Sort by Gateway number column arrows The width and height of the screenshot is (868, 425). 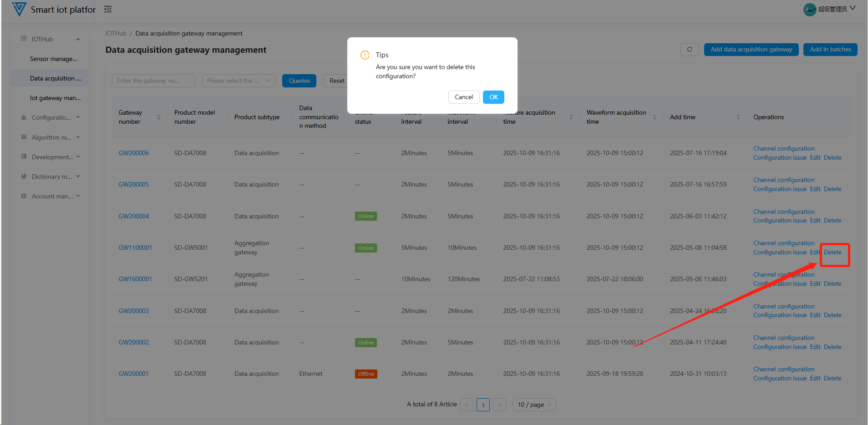click(159, 117)
